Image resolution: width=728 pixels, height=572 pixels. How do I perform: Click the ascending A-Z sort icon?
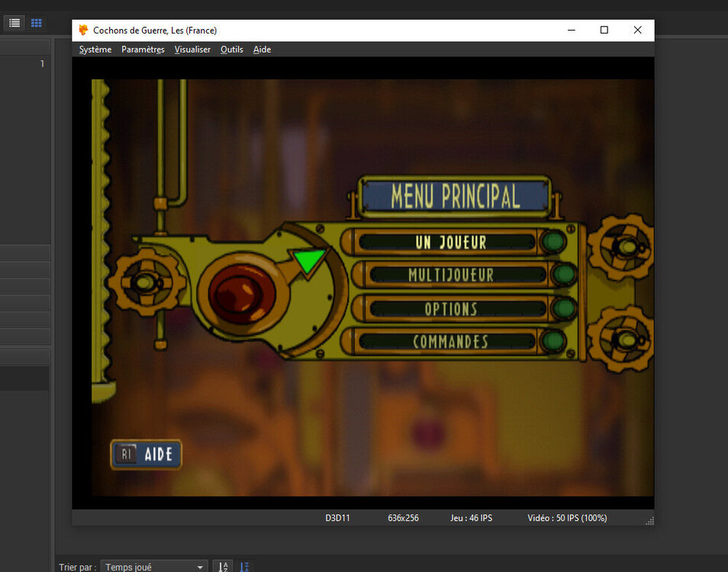click(222, 567)
